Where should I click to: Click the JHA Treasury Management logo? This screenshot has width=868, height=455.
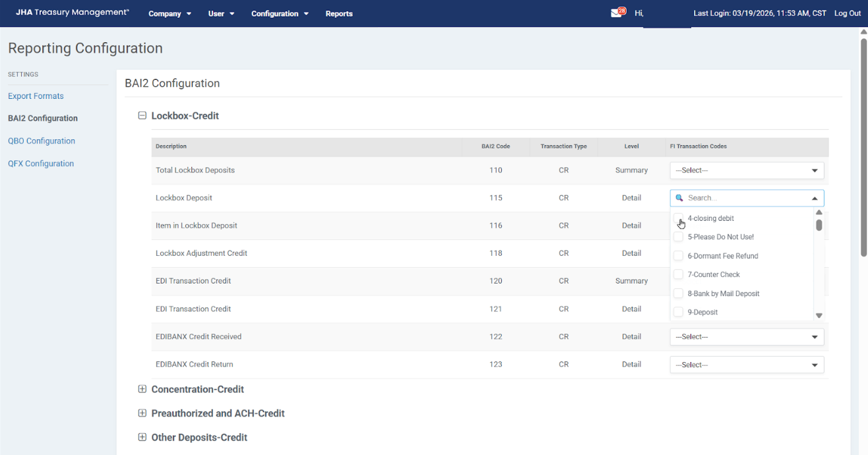(73, 13)
